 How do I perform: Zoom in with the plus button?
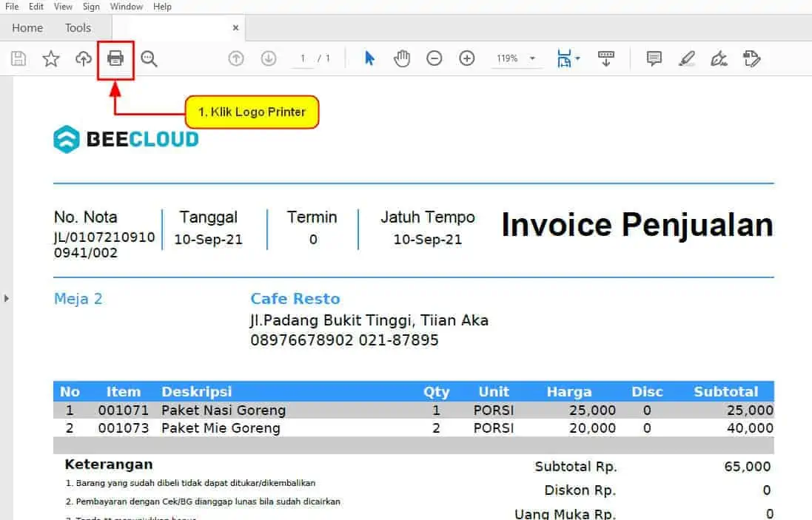pyautogui.click(x=467, y=58)
